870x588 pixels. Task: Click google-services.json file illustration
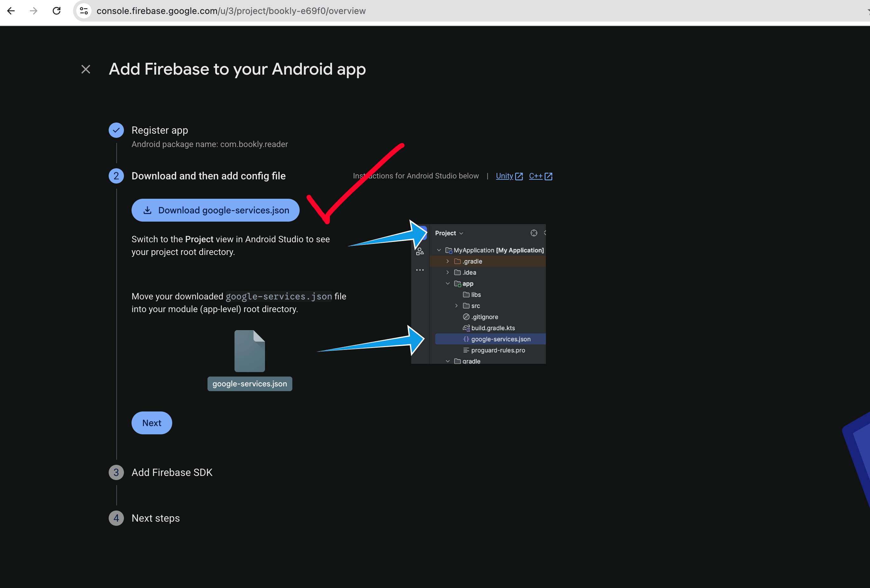click(x=250, y=351)
